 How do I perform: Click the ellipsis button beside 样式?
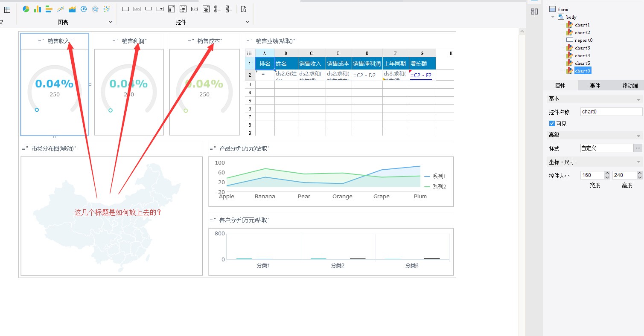638,148
